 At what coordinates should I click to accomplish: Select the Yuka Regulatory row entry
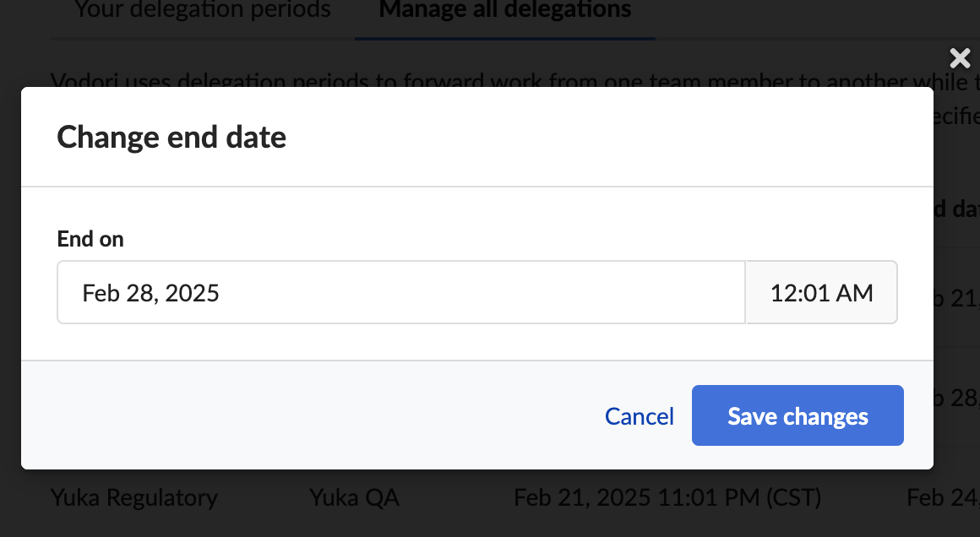point(133,498)
